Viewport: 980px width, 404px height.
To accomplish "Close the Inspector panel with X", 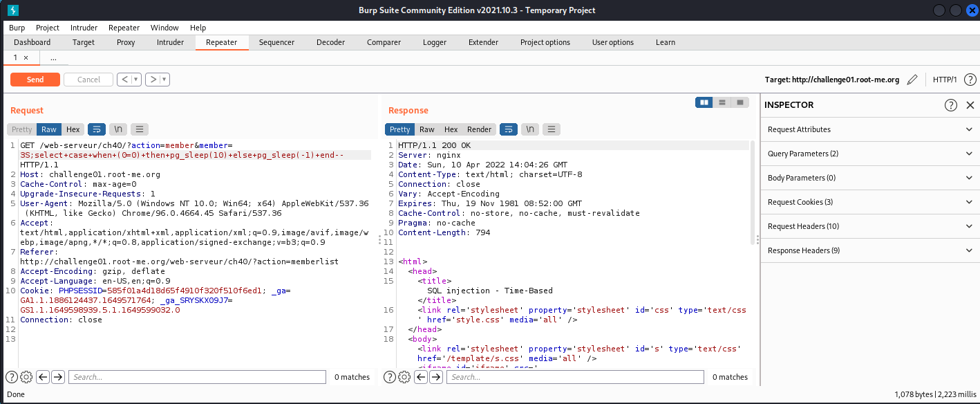I will (970, 105).
